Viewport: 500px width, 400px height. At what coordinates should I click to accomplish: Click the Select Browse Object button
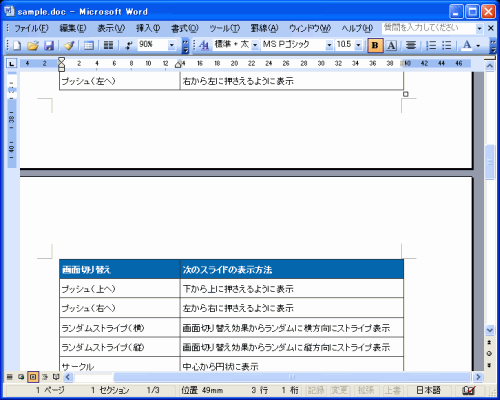(489, 354)
